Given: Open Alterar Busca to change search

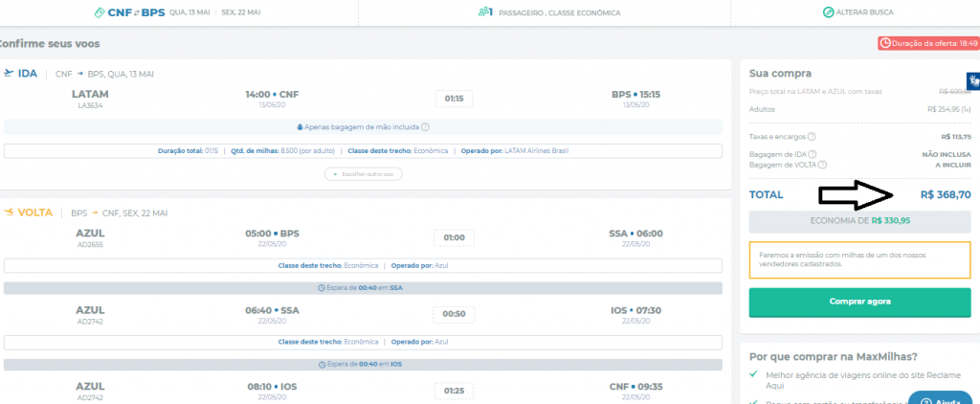Looking at the screenshot, I should 858,12.
